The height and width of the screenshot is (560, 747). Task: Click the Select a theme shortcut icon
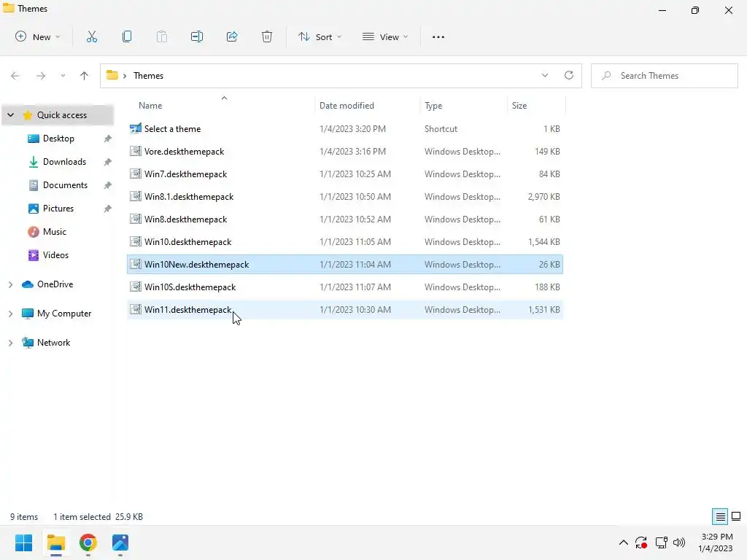(x=136, y=128)
